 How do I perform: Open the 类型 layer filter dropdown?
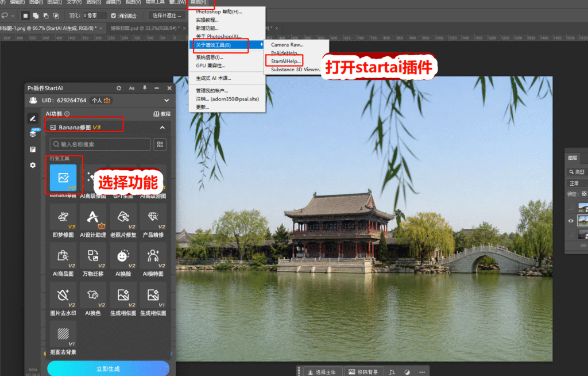(577, 172)
